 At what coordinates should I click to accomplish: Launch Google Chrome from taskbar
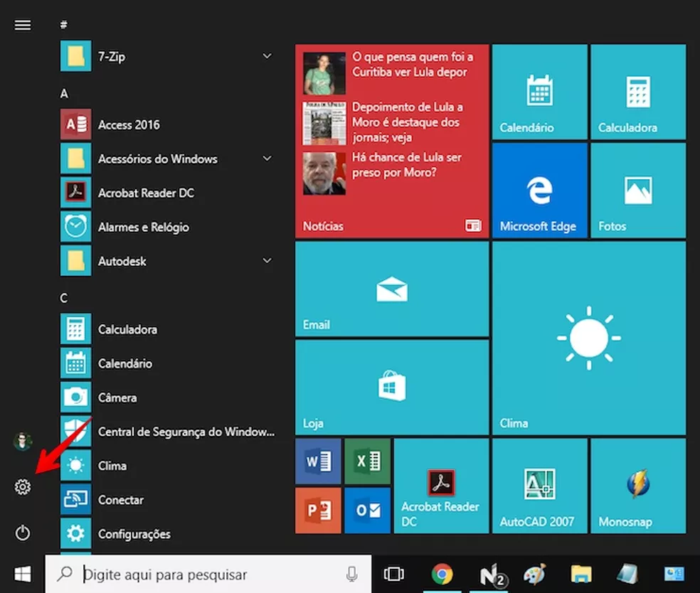[442, 574]
